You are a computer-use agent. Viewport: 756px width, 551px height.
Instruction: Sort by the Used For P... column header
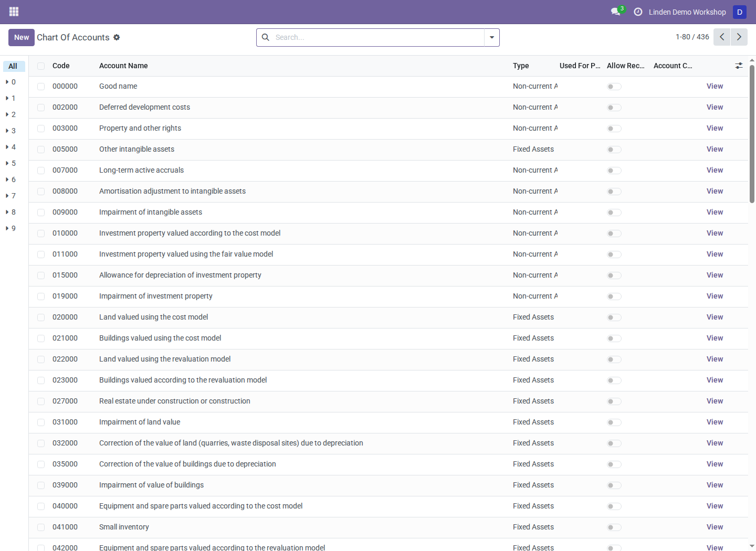pos(580,66)
